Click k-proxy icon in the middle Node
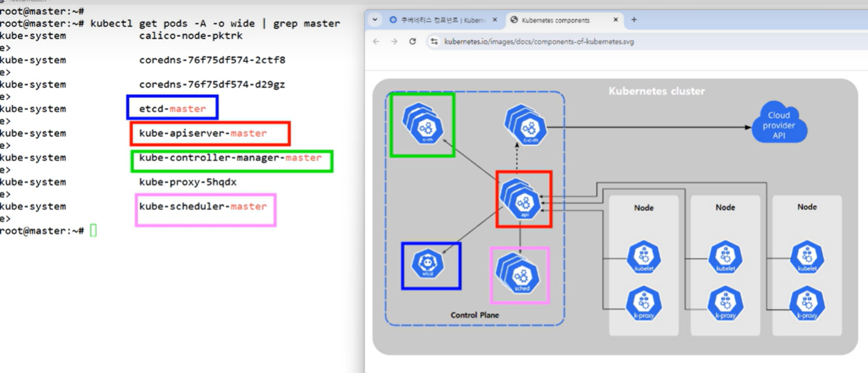The width and height of the screenshot is (868, 373). point(726,304)
